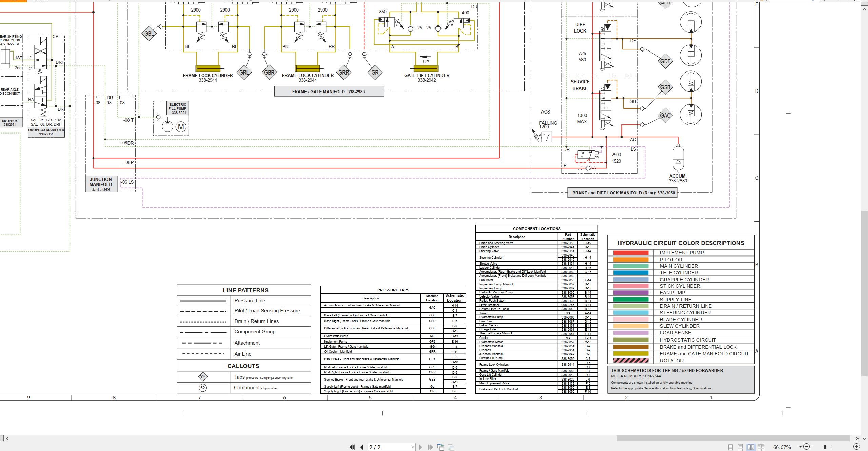Viewport: 868px width, 451px height.
Task: Click the scroll right arrow
Action: 857,438
